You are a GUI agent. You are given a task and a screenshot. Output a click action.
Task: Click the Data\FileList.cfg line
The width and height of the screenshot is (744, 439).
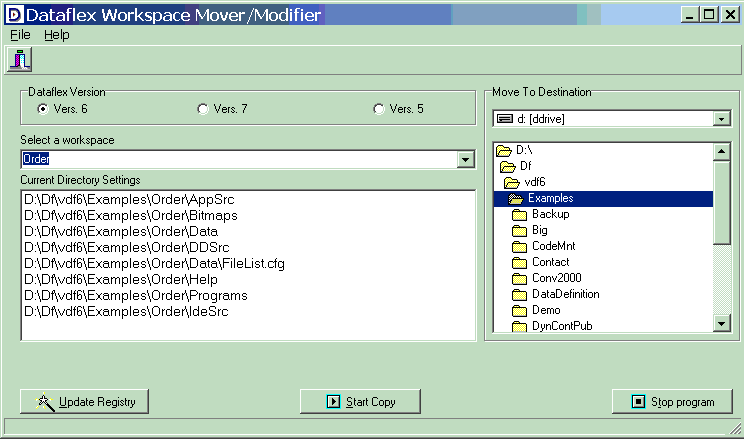click(x=154, y=264)
